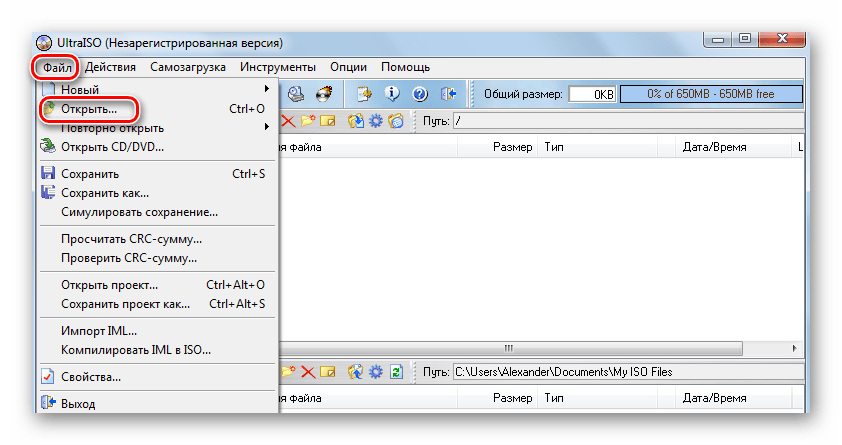This screenshot has height=445, width=842.
Task: Open Свойства... from the File menu
Action: pos(157,377)
